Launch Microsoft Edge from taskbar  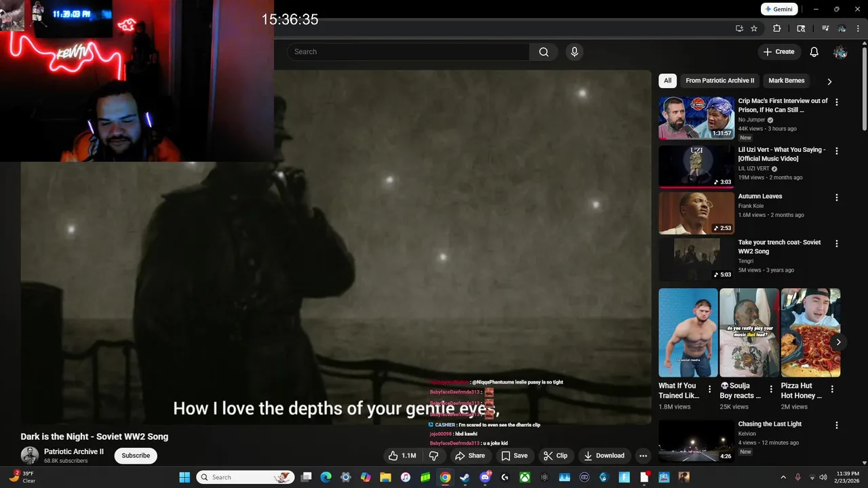point(325,477)
